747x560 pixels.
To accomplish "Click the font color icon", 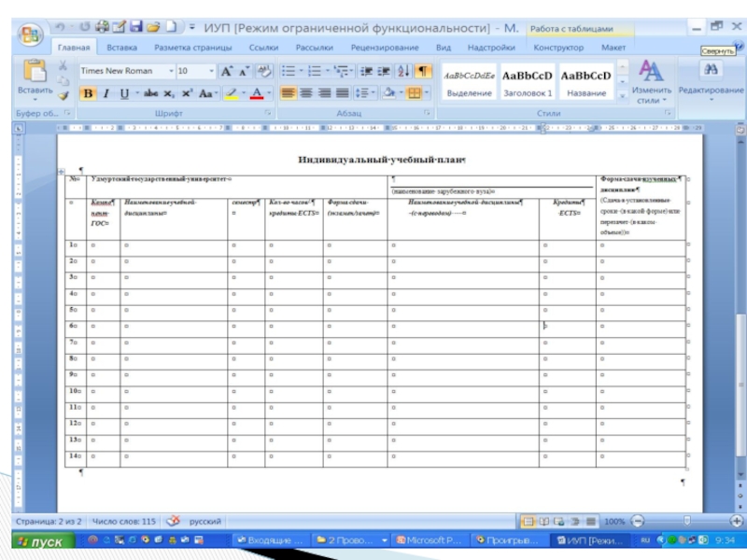I will tap(257, 93).
